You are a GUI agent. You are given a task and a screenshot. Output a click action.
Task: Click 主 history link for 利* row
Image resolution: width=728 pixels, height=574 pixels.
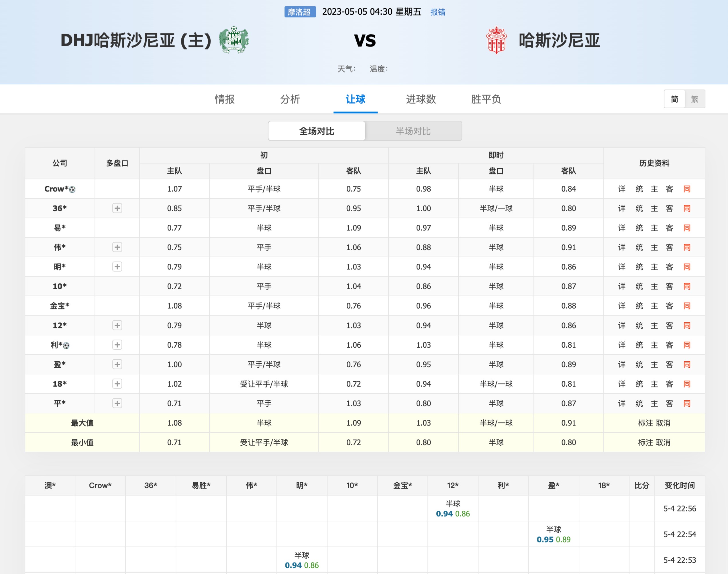tap(654, 345)
